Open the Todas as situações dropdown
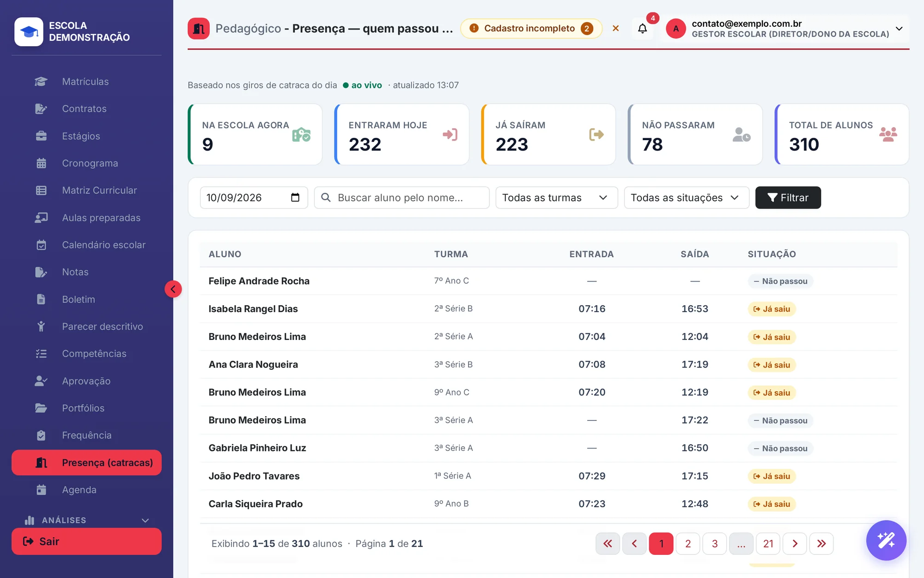The image size is (924, 578). [686, 197]
